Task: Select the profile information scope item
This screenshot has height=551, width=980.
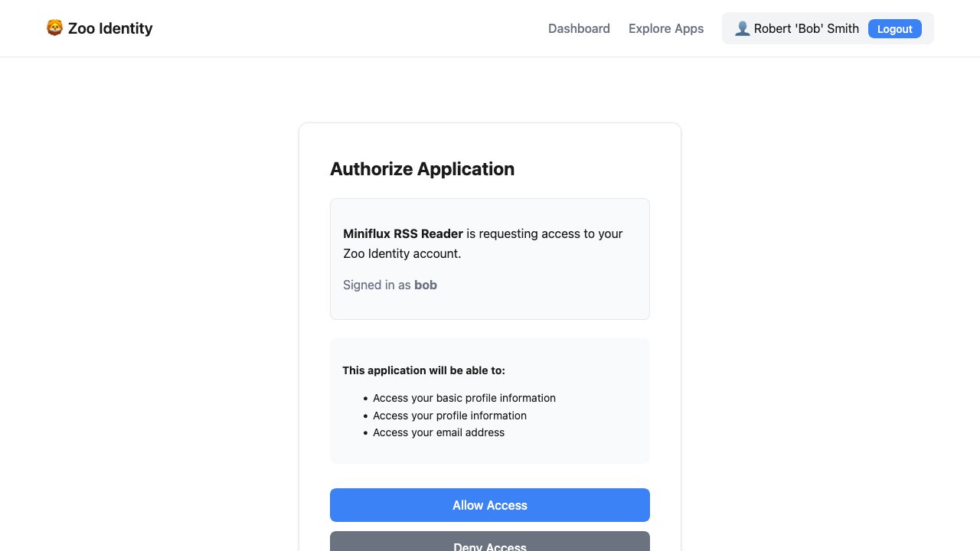Action: click(449, 416)
